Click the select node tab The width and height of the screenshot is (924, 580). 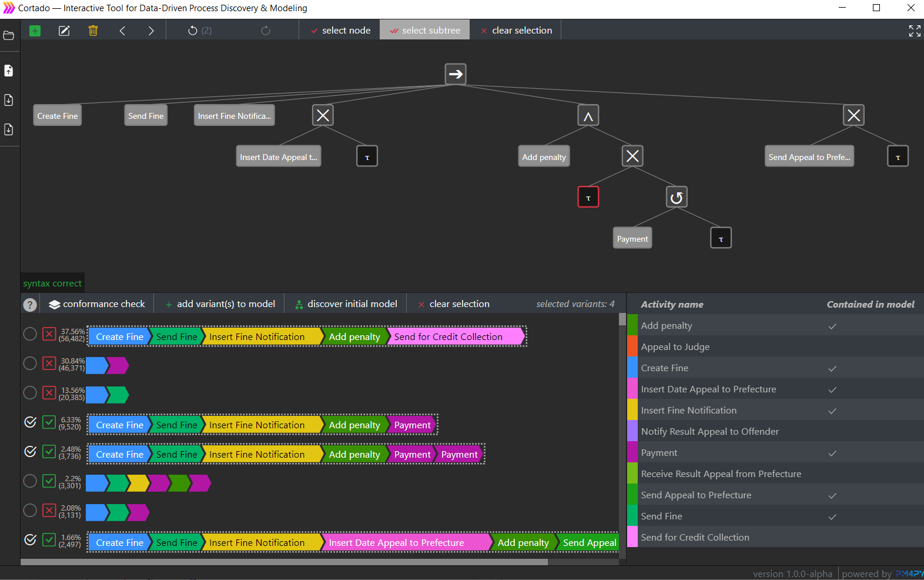click(340, 31)
